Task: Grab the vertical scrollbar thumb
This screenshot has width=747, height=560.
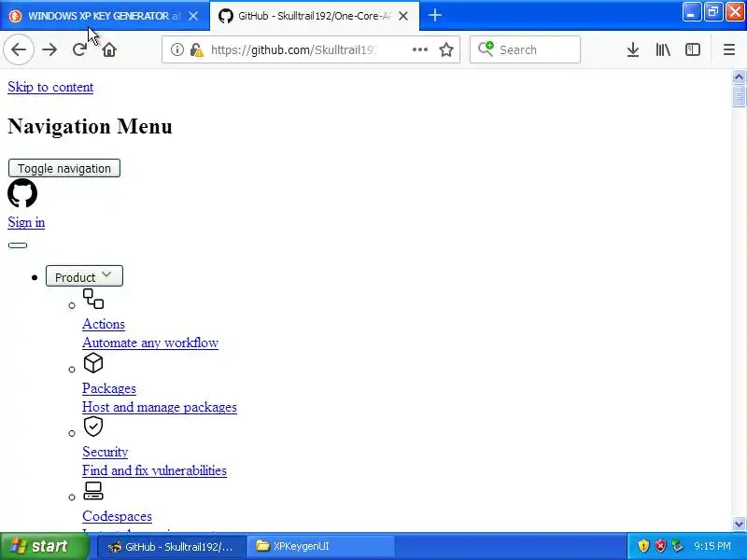Action: pos(739,96)
